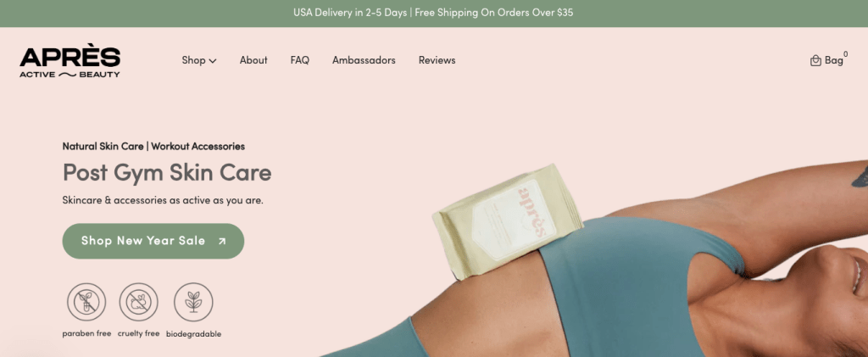
Task: Click Shop New Year Sale button
Action: point(153,241)
